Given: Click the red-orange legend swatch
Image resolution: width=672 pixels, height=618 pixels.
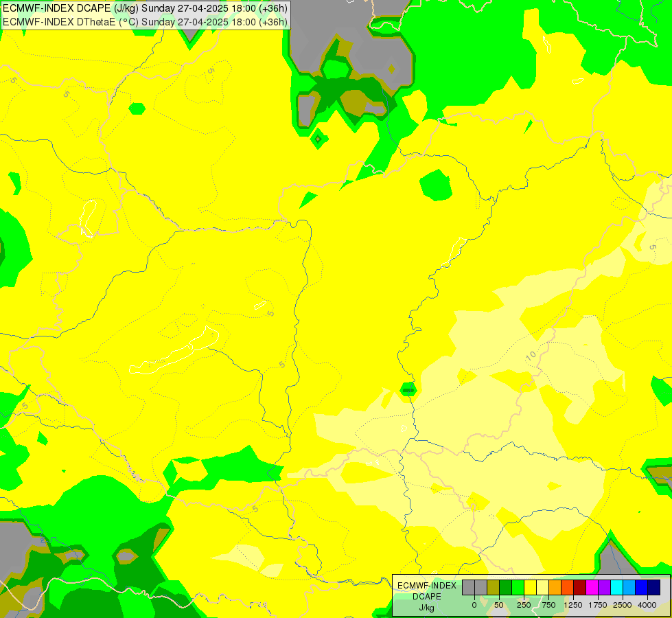Looking at the screenshot, I should 567,588.
